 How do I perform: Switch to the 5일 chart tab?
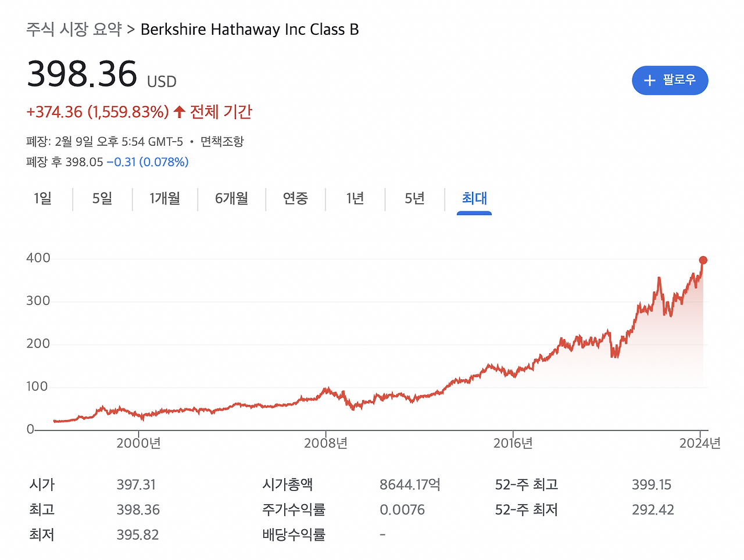[x=102, y=199]
